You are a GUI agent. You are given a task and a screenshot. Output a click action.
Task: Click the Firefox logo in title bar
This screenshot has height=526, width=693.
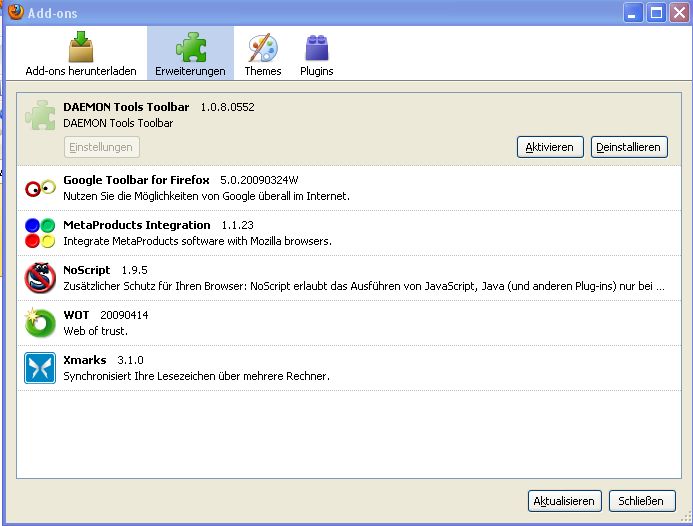coord(15,11)
